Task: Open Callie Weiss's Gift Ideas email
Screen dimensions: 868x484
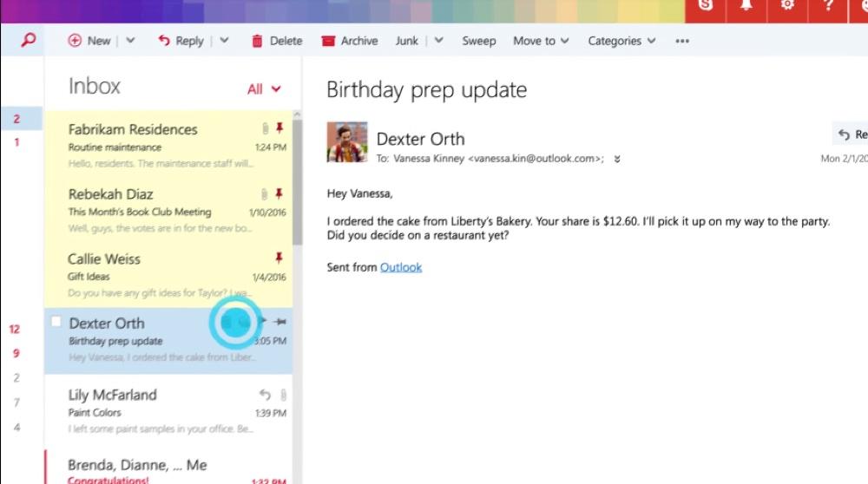Action: 168,274
